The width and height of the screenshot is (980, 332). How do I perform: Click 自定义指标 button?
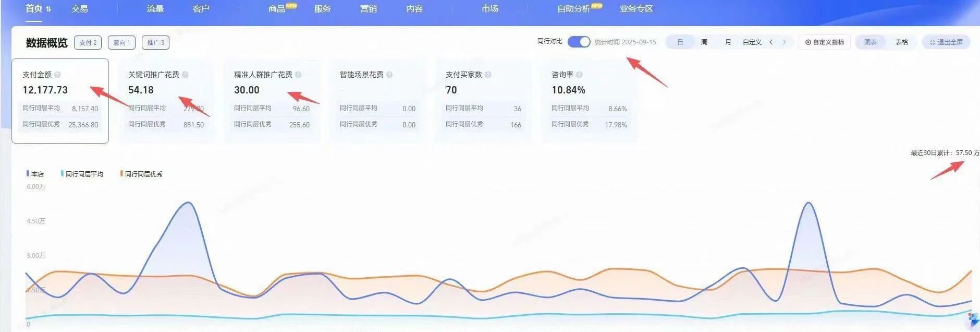tap(825, 42)
